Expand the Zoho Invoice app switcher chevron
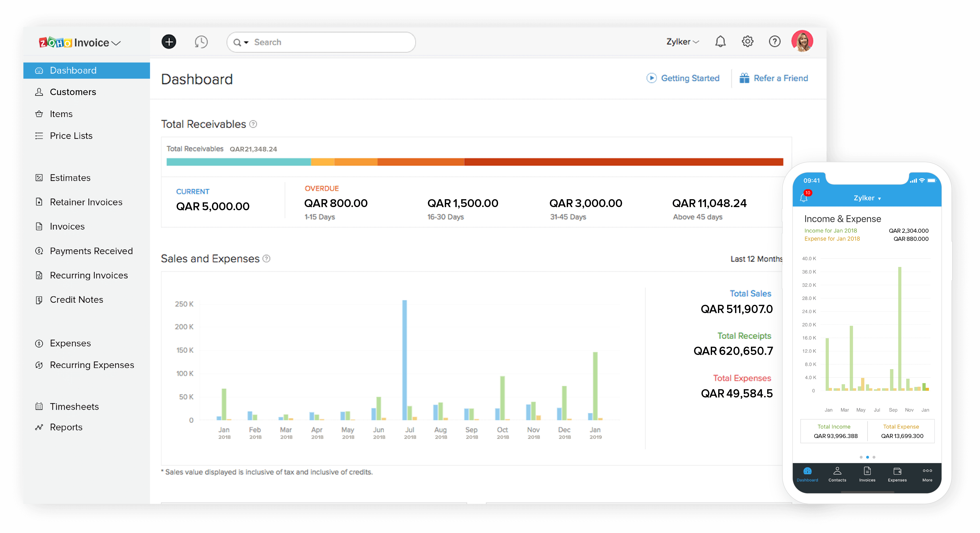This screenshot has height=533, width=980. point(116,43)
